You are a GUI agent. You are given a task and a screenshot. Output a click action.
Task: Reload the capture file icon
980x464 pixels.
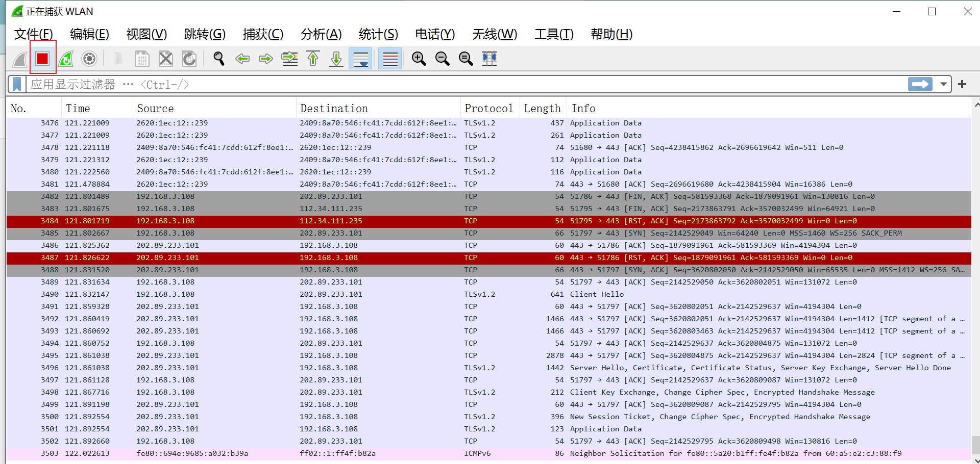189,59
